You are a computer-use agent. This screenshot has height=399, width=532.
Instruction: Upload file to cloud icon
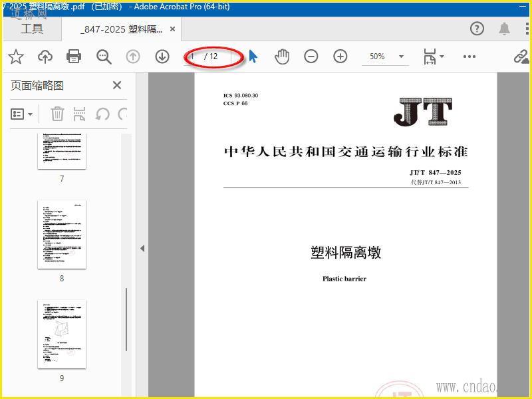(x=45, y=57)
